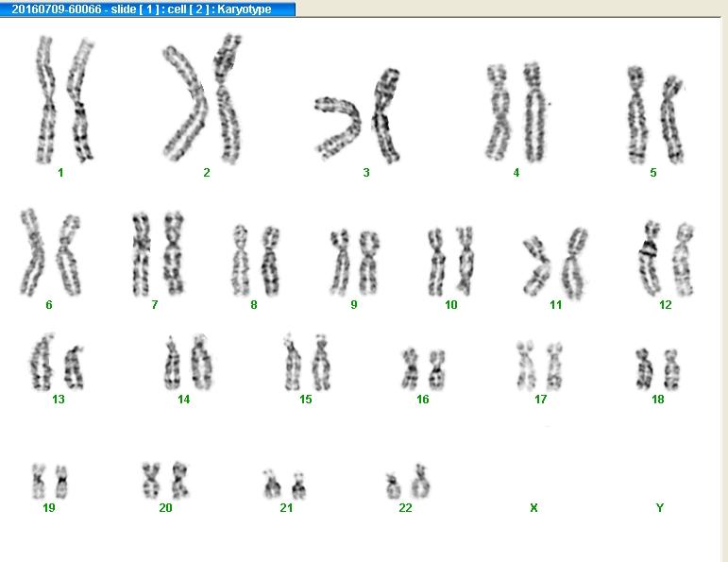The width and height of the screenshot is (728, 562).
Task: Click the Karyotype window title bar
Action: pos(147,9)
